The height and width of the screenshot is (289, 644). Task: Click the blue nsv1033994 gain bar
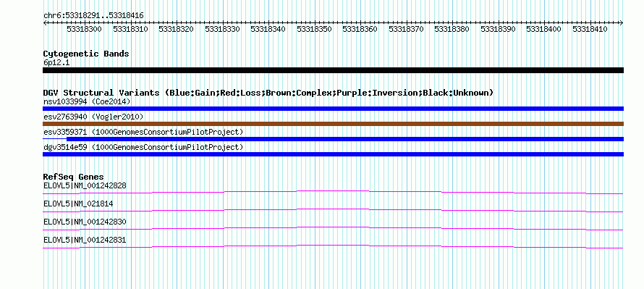click(333, 109)
